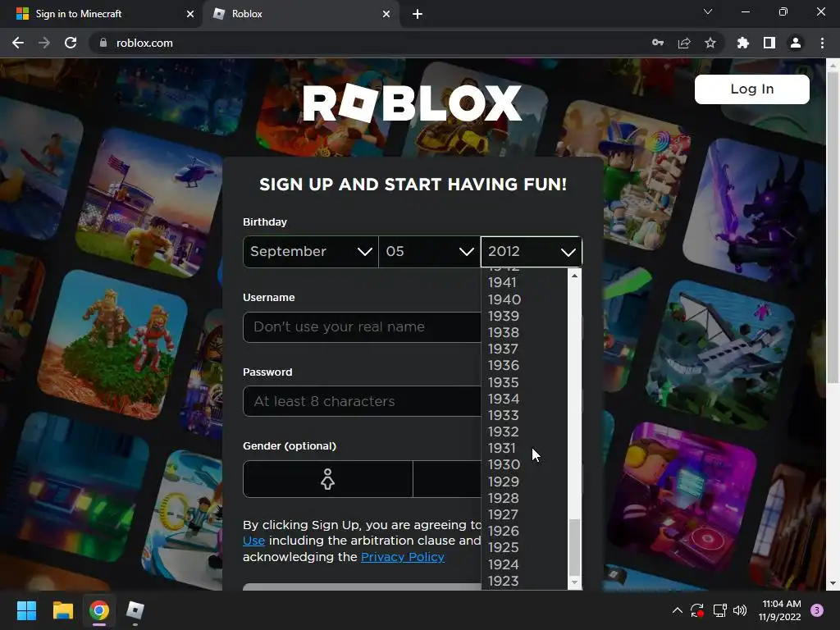Close the Roblox tab

tap(386, 14)
